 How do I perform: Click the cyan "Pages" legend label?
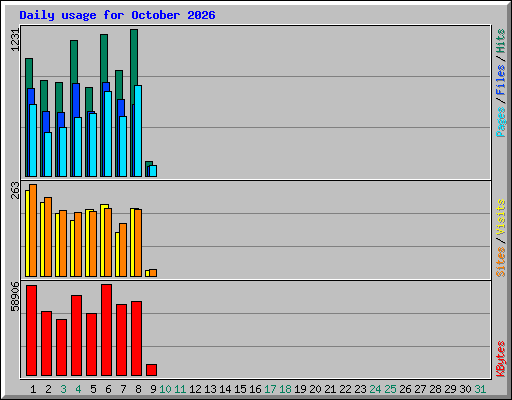coord(500,122)
